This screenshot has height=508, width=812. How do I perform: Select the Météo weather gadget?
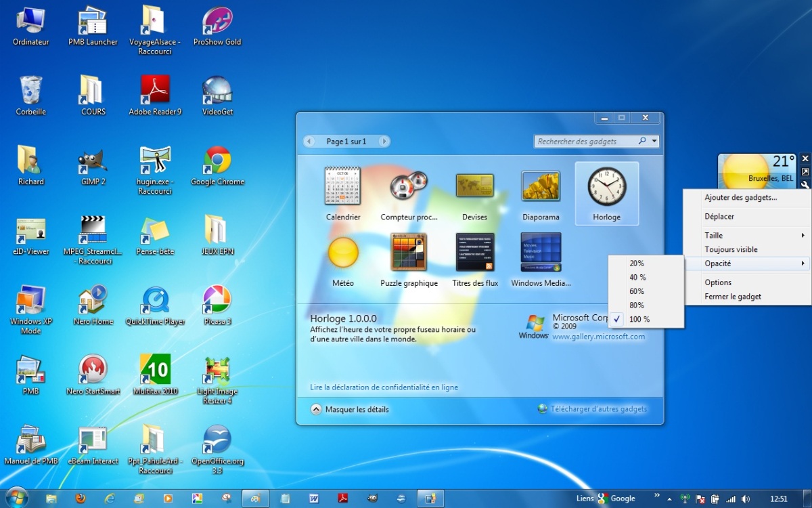click(343, 259)
